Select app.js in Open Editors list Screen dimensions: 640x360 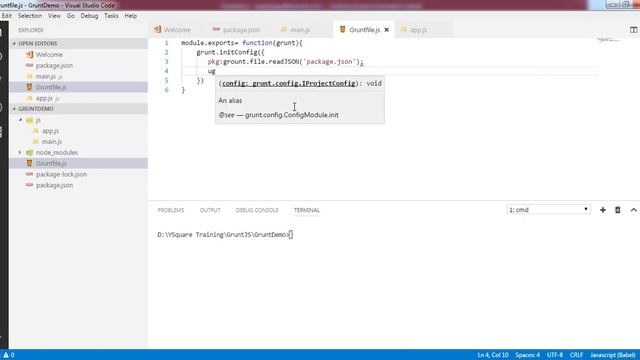click(78, 98)
